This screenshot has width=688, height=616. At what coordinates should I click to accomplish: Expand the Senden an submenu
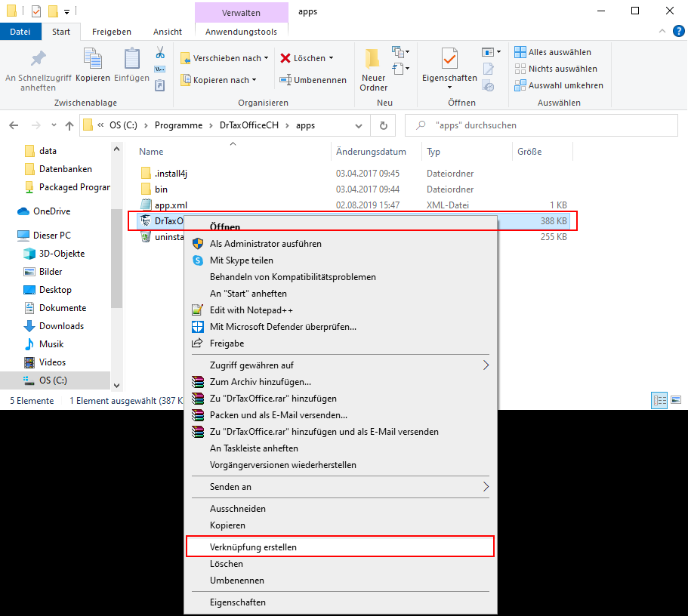[486, 487]
